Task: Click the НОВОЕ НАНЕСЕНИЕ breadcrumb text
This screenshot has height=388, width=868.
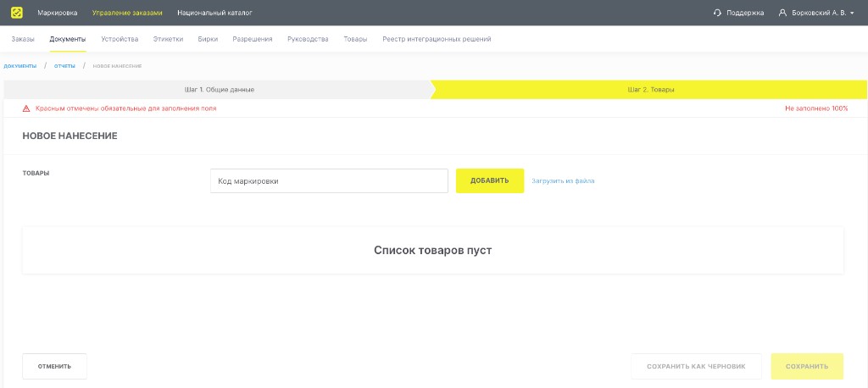Action: (117, 66)
